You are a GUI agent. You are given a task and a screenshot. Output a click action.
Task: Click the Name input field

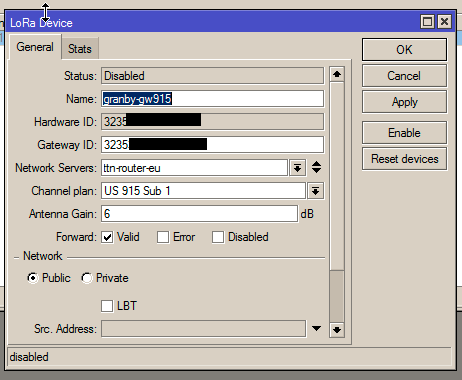[212, 99]
